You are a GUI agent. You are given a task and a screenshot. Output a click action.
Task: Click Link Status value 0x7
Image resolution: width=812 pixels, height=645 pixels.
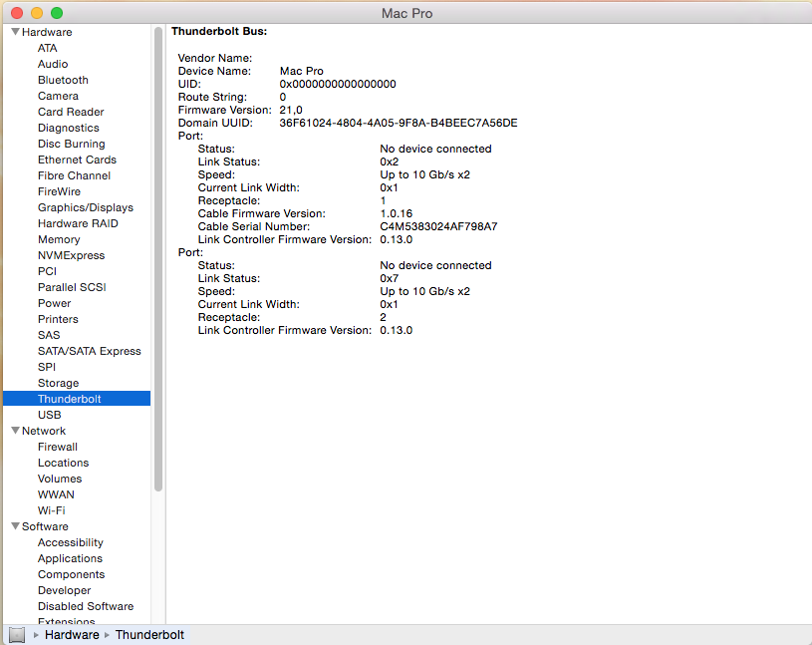coord(389,278)
